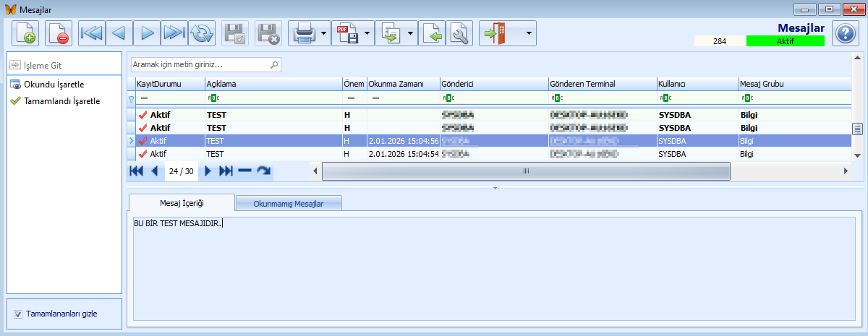Image resolution: width=868 pixels, height=336 pixels.
Task: Expand the dropdown arrow beside PDF export
Action: pos(367,33)
